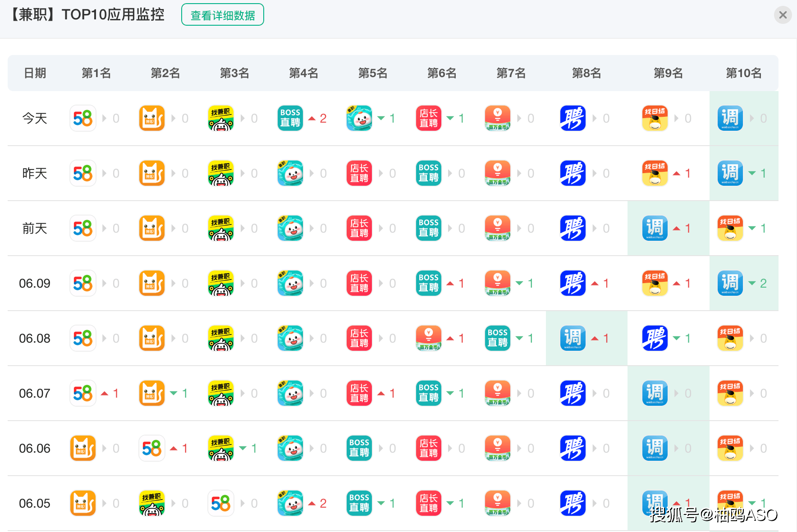797x532 pixels.
Task: Close the TOP10 monitoring dialog
Action: pos(783,15)
